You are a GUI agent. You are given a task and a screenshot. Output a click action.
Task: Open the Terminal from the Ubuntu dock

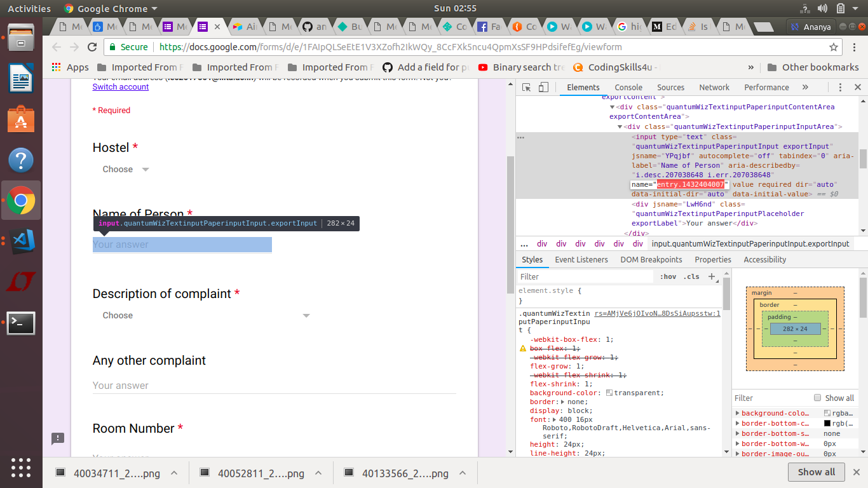click(21, 323)
